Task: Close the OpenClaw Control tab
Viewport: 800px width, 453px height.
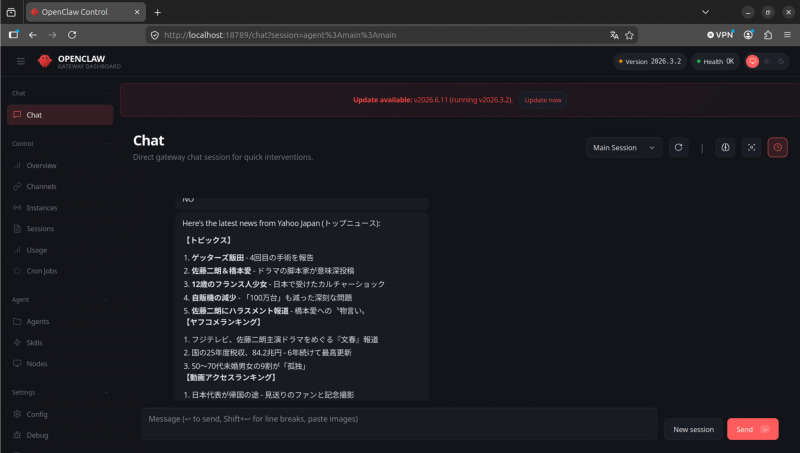Action: coord(137,12)
